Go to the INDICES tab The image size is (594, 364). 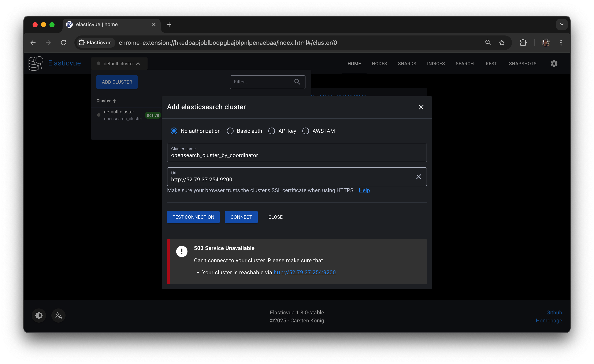pos(436,64)
